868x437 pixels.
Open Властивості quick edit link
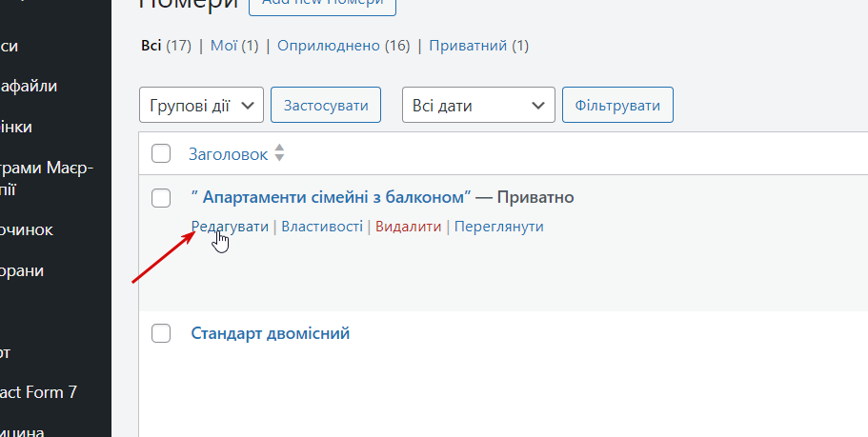(x=322, y=227)
